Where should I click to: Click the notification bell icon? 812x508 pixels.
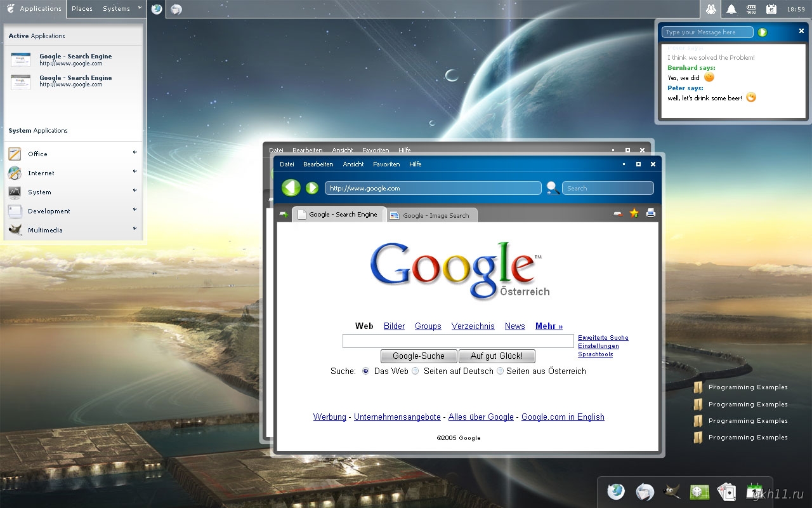(731, 9)
